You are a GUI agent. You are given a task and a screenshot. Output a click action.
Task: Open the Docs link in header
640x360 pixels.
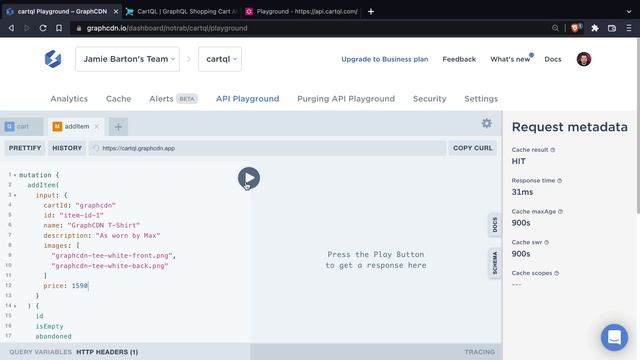(553, 59)
